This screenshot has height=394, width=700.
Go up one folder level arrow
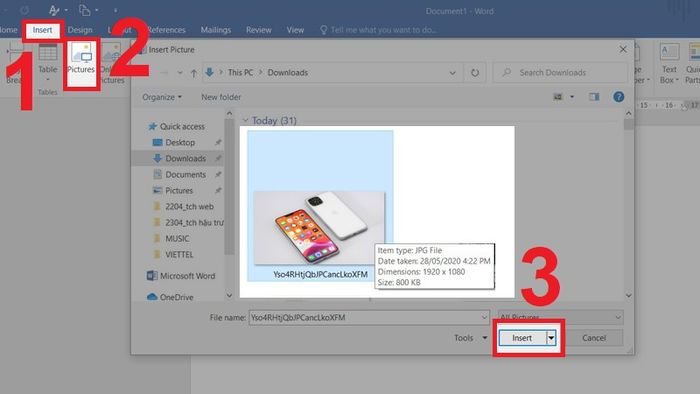pos(194,73)
